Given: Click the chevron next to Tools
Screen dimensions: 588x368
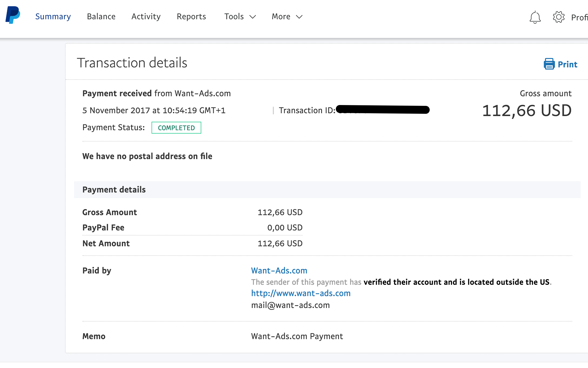Looking at the screenshot, I should point(253,17).
